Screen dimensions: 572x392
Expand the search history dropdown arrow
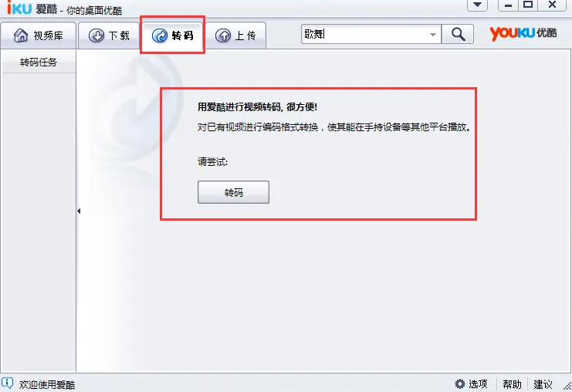coord(432,35)
